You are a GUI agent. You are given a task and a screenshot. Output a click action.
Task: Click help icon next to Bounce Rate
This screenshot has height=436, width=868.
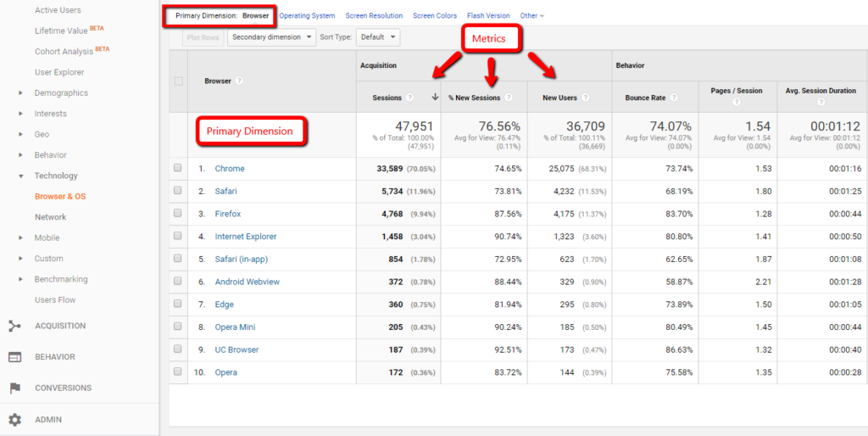coord(674,98)
